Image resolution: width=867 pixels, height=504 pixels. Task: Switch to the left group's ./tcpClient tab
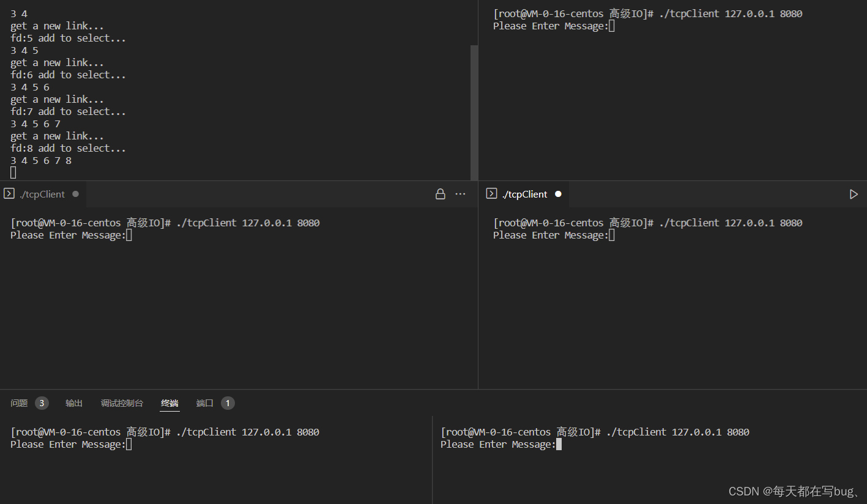point(43,194)
